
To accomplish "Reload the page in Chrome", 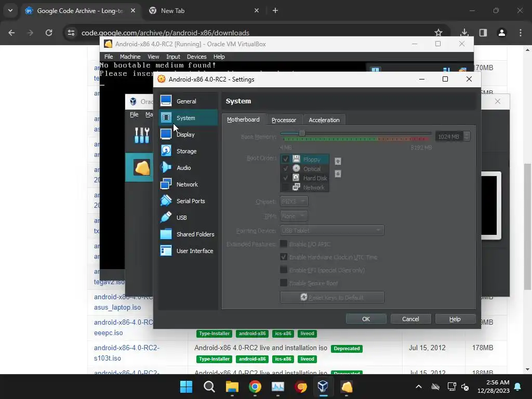I will [49, 33].
